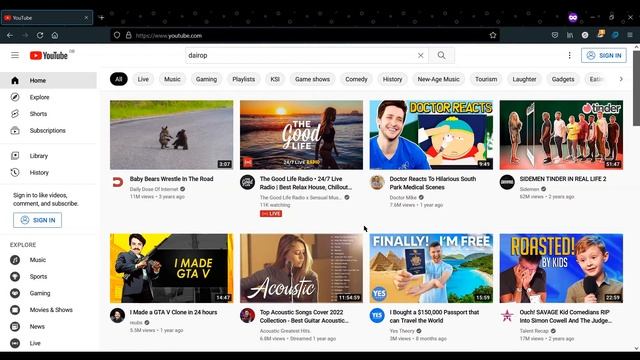Clear the search box text
Screen dimensions: 640x360
click(420, 56)
